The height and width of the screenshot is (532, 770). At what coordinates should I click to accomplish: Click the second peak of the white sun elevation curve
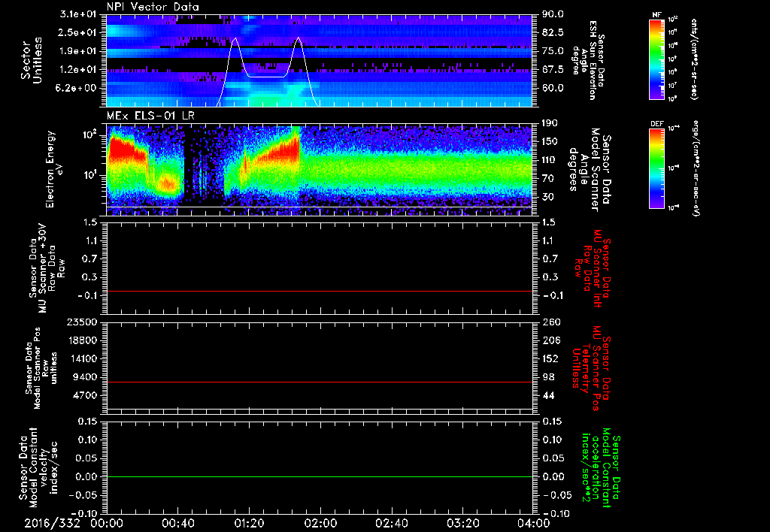click(298, 38)
